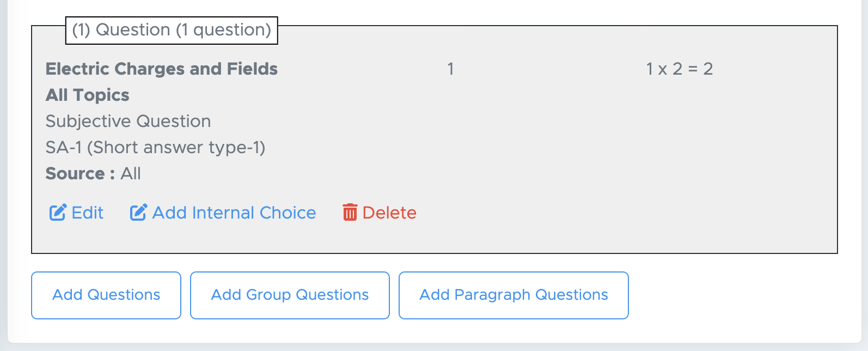
Task: Choose the Add Paragraph Questions button
Action: (514, 295)
